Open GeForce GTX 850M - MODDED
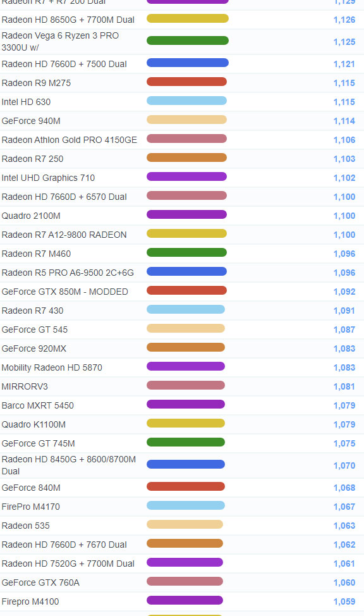The height and width of the screenshot is (616, 364). click(x=65, y=292)
